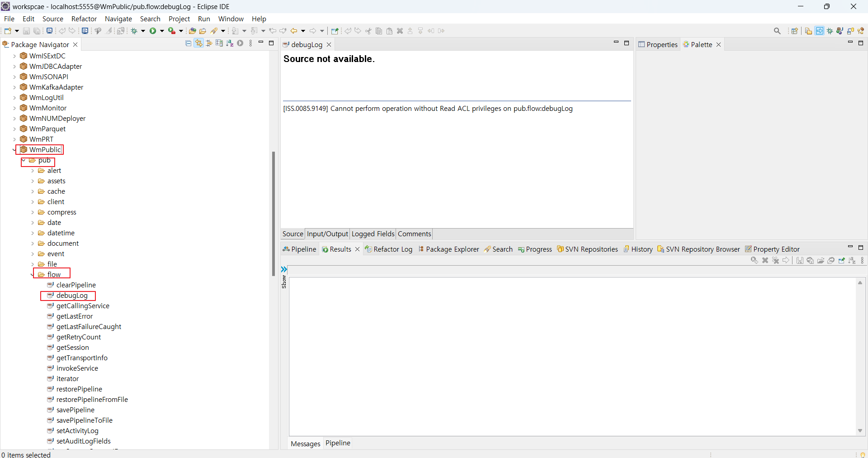Open the History view tab
The image size is (868, 458).
(x=638, y=249)
